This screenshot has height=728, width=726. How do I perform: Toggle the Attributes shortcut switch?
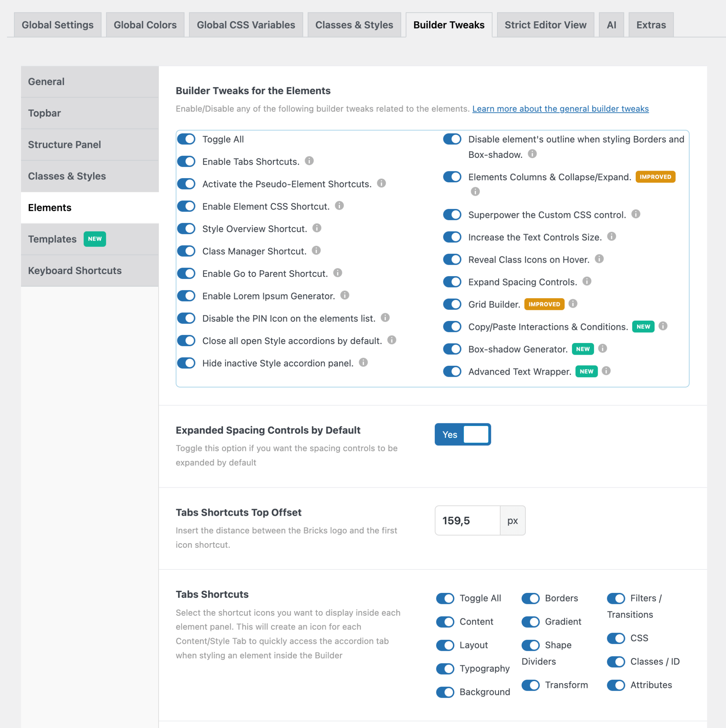[616, 685]
